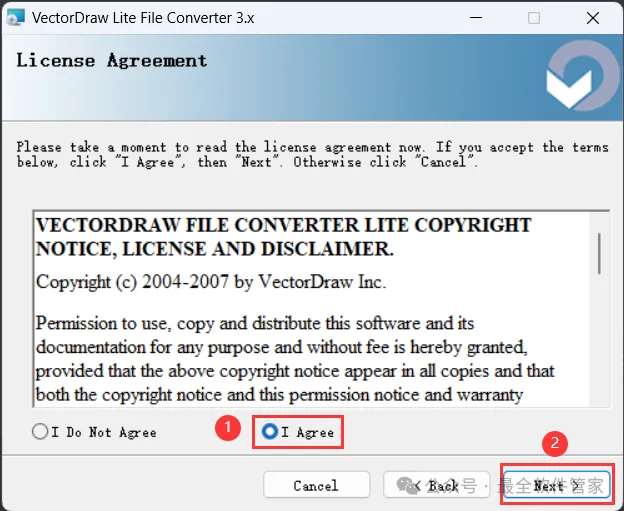Click the "Copyright (c) 2004-2007 by VectorDraw Inc." line

coord(211,282)
